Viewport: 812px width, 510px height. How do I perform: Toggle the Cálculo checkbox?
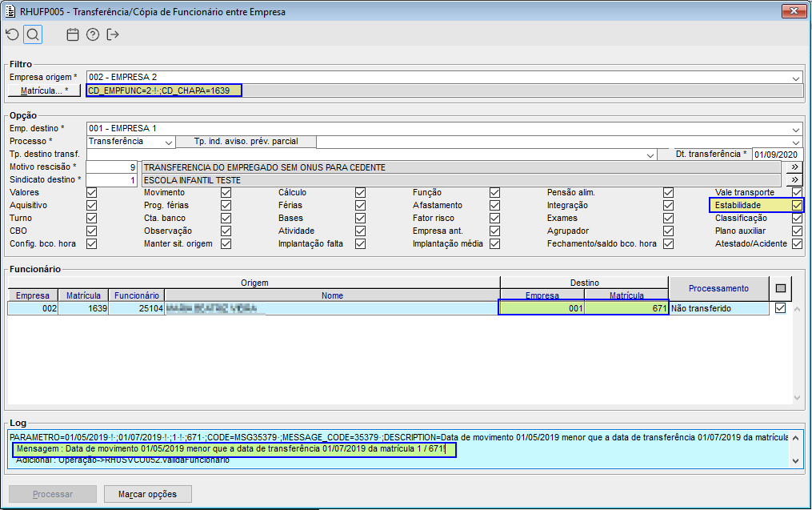pos(361,192)
